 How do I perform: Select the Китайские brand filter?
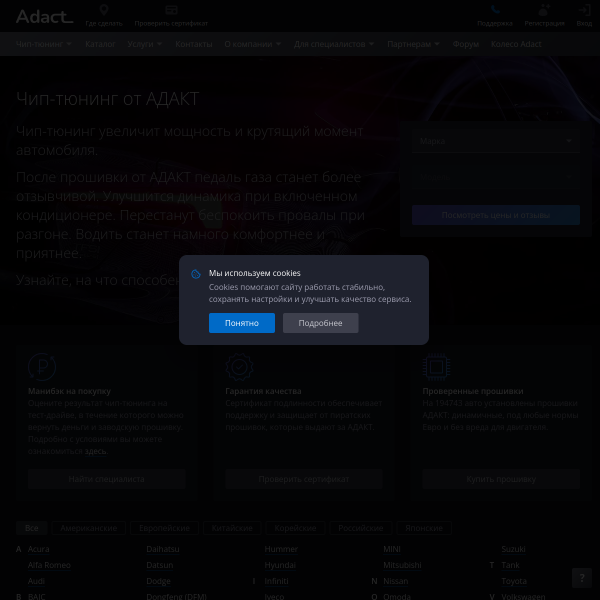tap(232, 528)
